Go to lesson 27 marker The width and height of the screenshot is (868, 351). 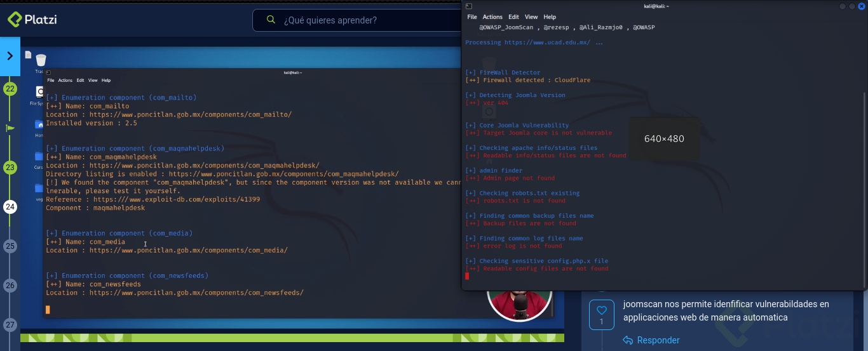click(x=10, y=325)
